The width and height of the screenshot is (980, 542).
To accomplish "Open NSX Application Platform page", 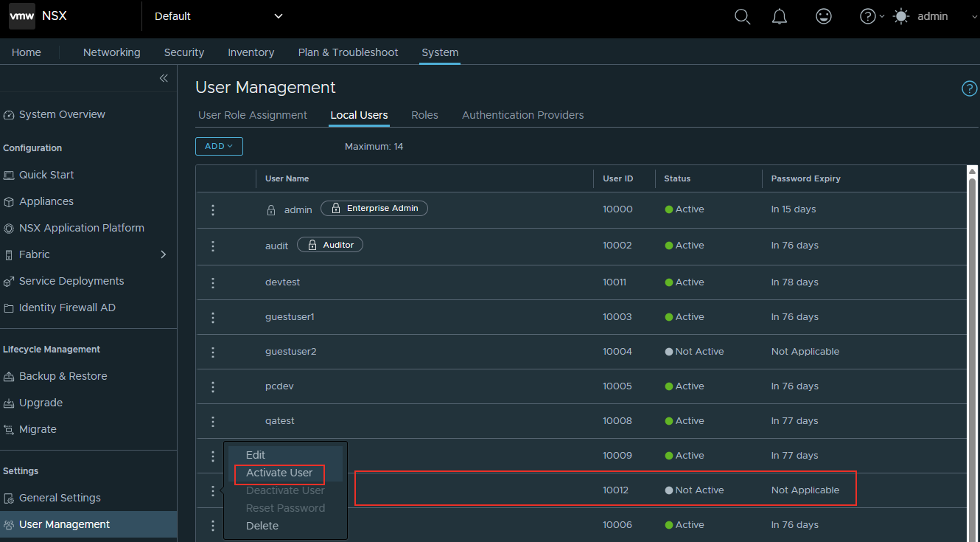I will pyautogui.click(x=81, y=228).
